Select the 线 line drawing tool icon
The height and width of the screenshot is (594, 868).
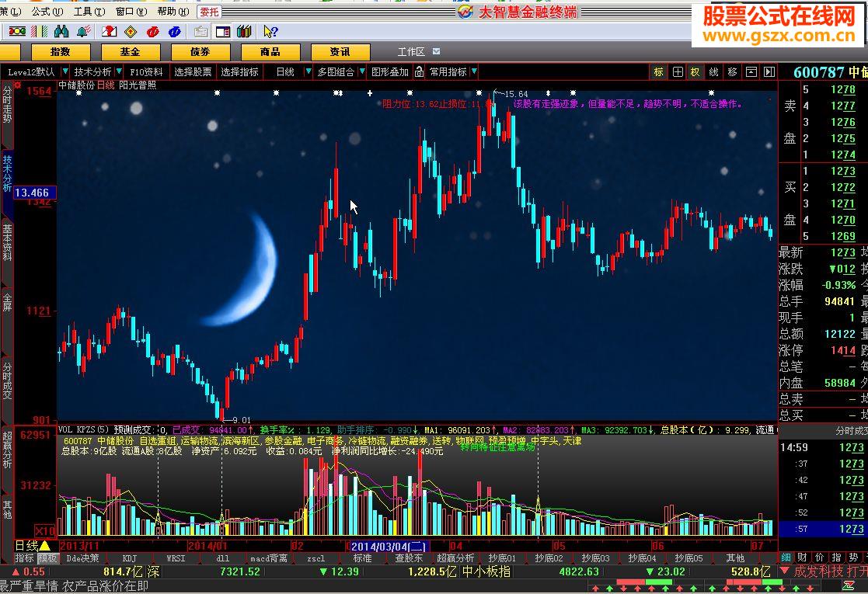coord(713,71)
